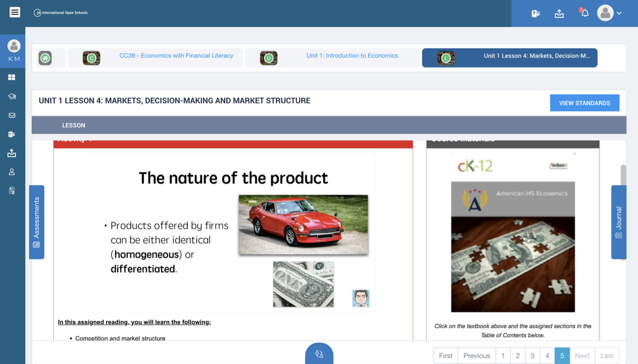638x364 pixels.
Task: Go to home breadcrumb icon
Action: pos(45,58)
